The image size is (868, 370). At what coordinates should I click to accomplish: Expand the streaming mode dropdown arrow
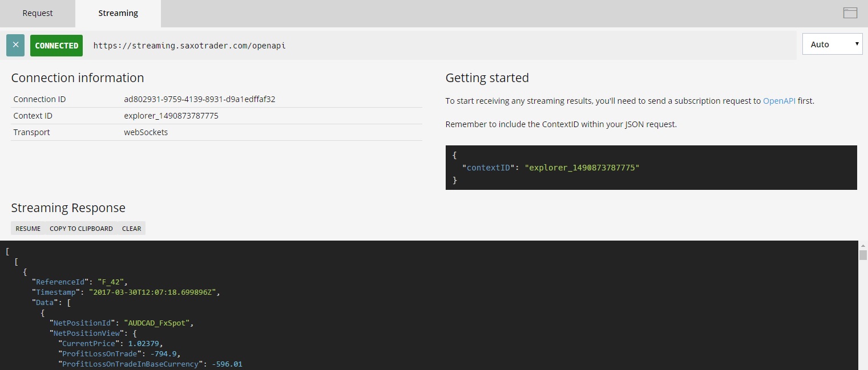coord(857,44)
